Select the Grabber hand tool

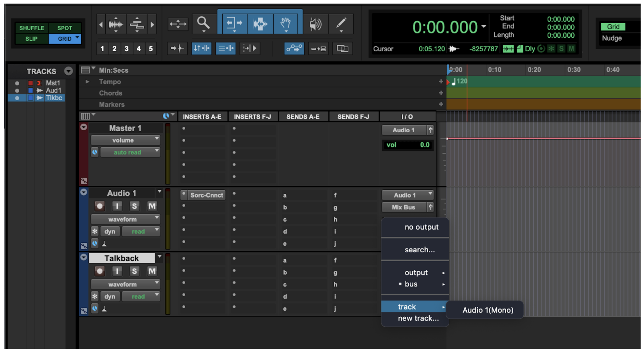pos(286,24)
